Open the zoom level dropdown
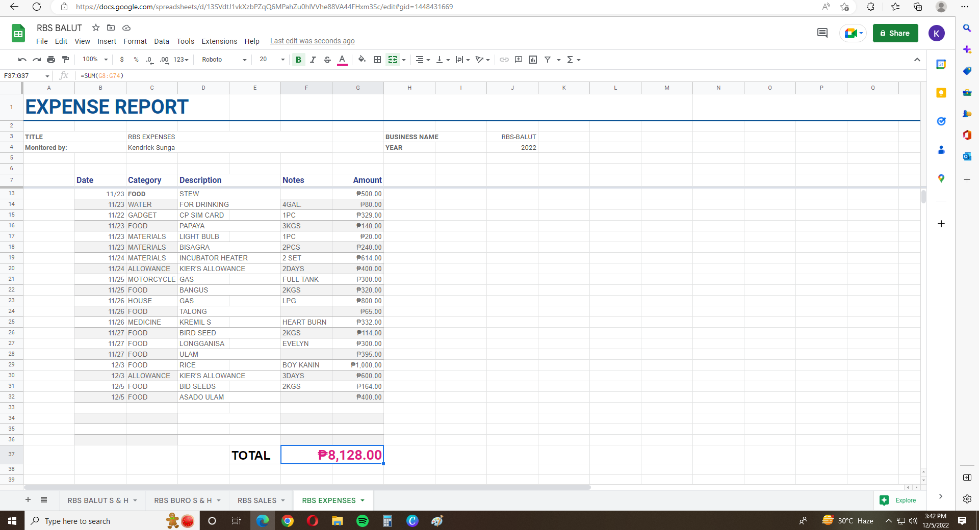 point(95,60)
